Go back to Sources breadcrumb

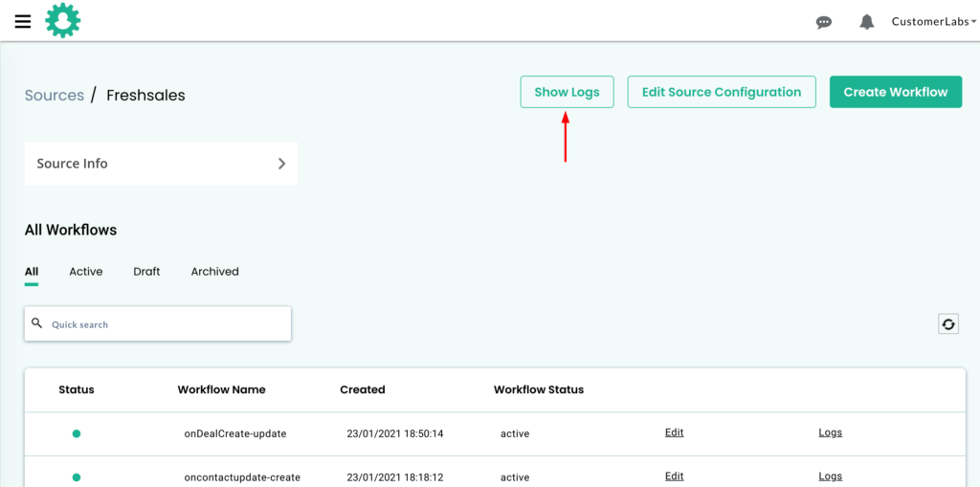pyautogui.click(x=55, y=95)
